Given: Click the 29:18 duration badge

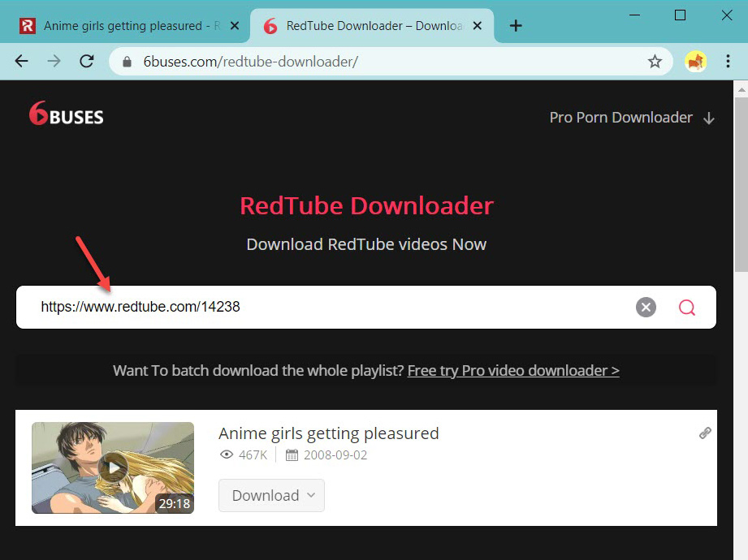Looking at the screenshot, I should (x=174, y=503).
